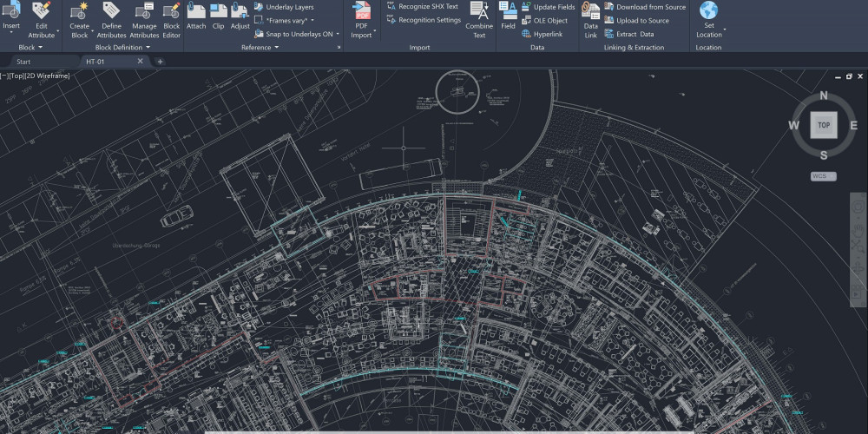The height and width of the screenshot is (434, 868).
Task: Open Recognition Settings
Action: coord(424,20)
